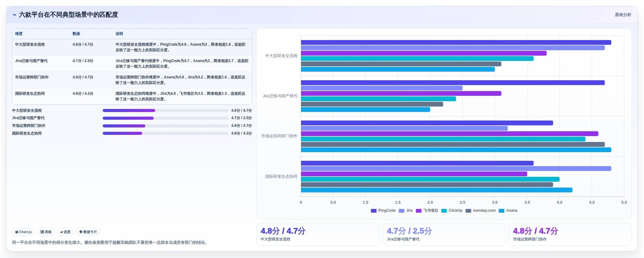Viewport: 644px width, 258px height.
Task: Click the blue icon beside the page title
Action: [14, 15]
